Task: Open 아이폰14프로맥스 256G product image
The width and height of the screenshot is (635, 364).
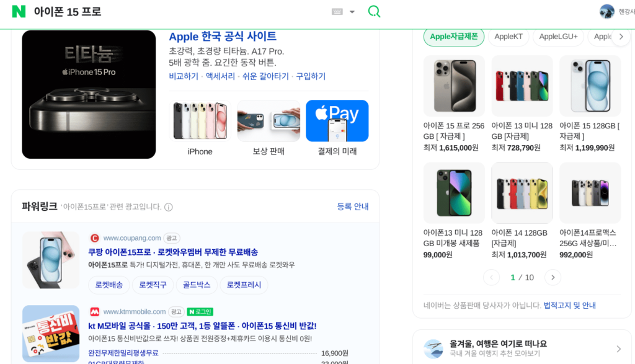Action: (x=590, y=193)
